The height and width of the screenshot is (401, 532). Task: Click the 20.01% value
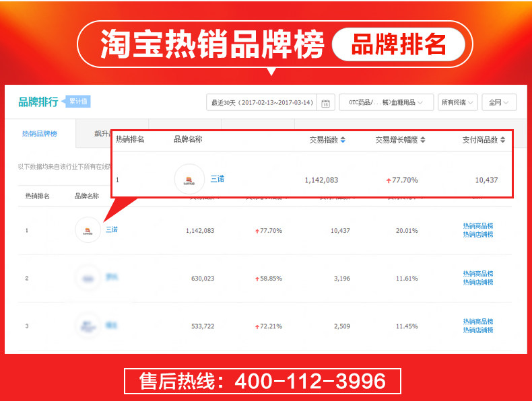(407, 231)
